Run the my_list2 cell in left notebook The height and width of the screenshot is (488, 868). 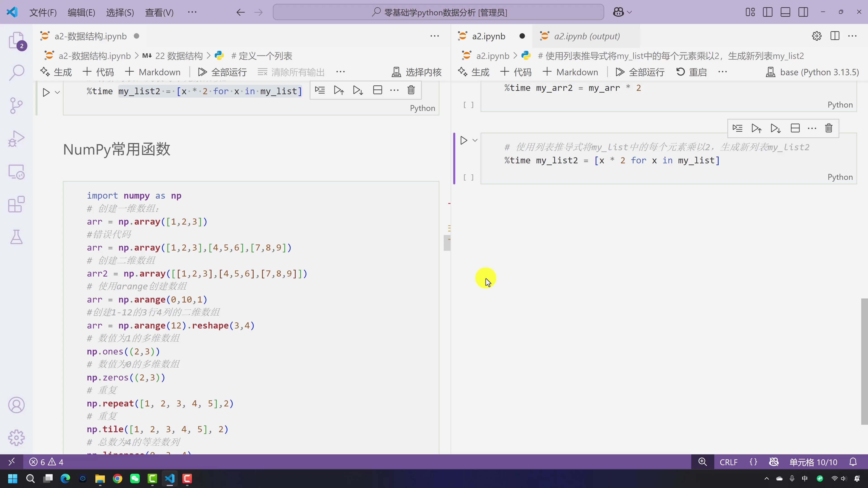[46, 92]
